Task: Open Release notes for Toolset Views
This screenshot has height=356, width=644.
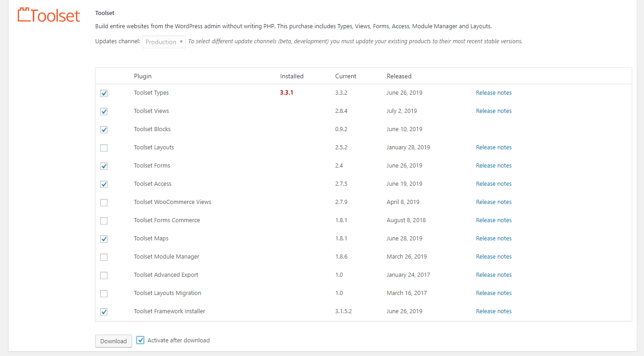Action: [x=494, y=111]
